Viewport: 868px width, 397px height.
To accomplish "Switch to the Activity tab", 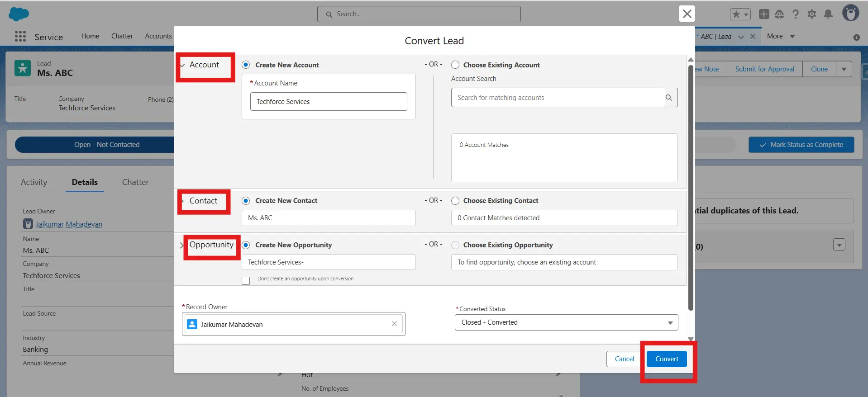I will (34, 182).
